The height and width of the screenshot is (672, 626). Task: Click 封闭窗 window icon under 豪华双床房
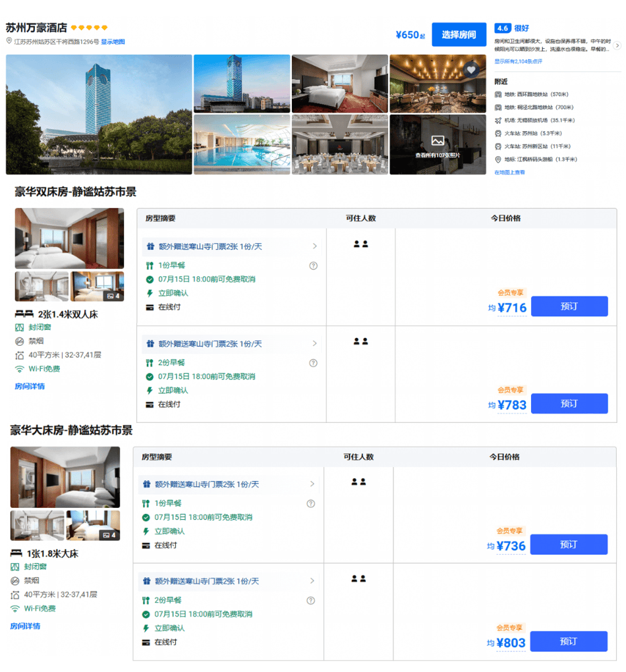point(19,328)
